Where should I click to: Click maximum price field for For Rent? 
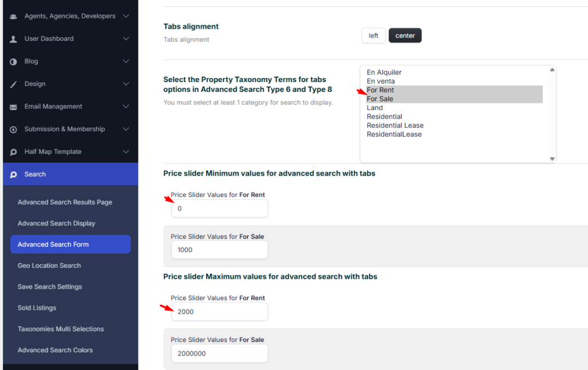point(219,311)
